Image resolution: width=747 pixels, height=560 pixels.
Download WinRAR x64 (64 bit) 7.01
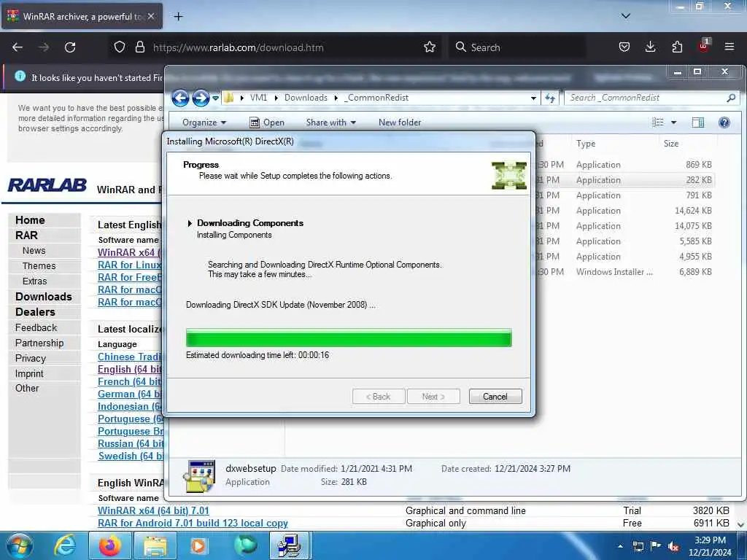point(153,510)
